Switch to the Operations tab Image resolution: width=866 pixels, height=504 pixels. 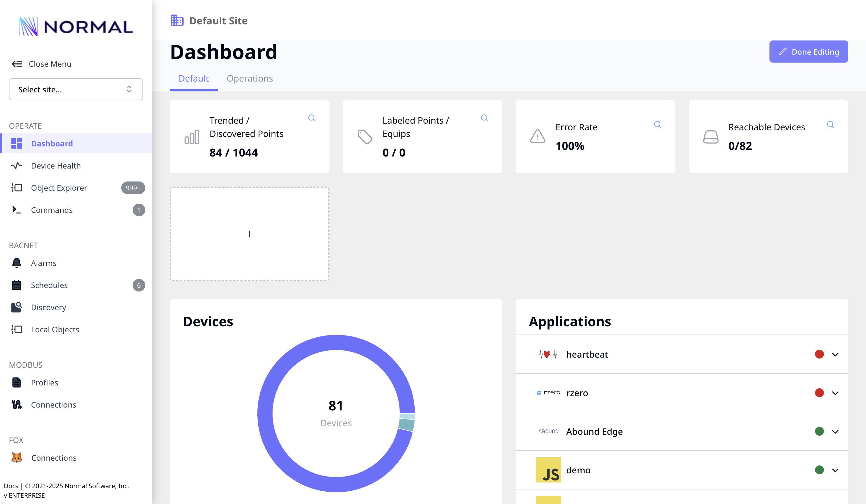249,79
